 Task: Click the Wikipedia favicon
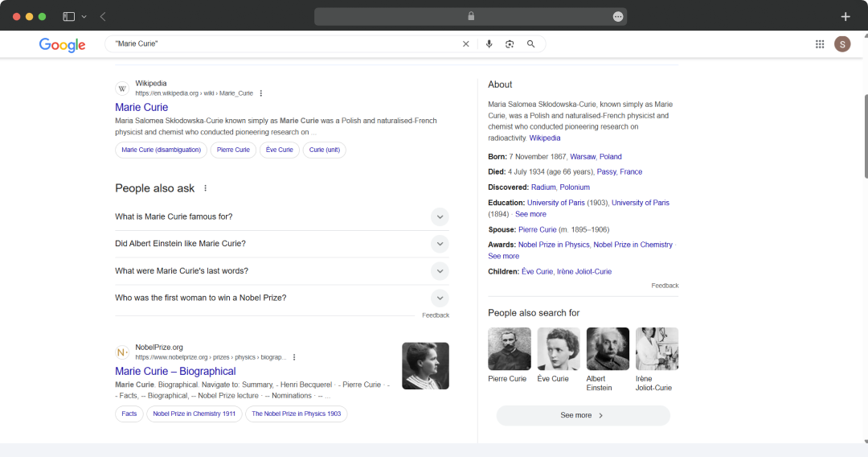click(122, 88)
